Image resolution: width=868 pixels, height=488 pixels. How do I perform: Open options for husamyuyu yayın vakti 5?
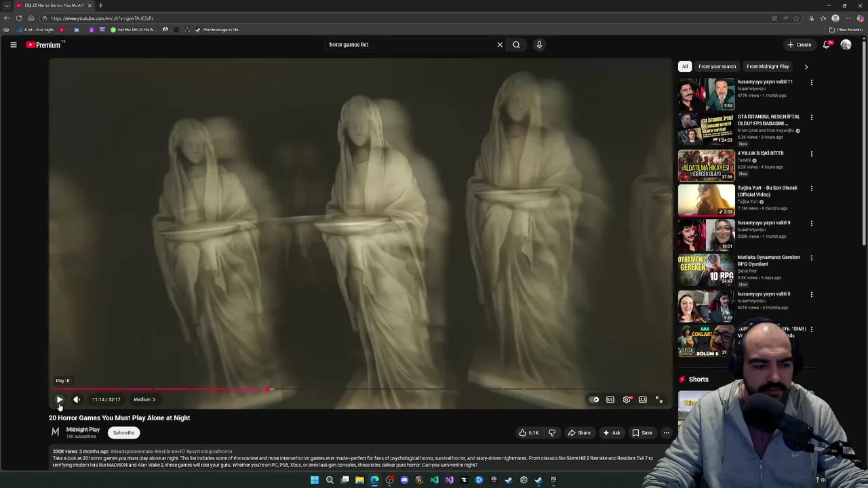pos(811,294)
